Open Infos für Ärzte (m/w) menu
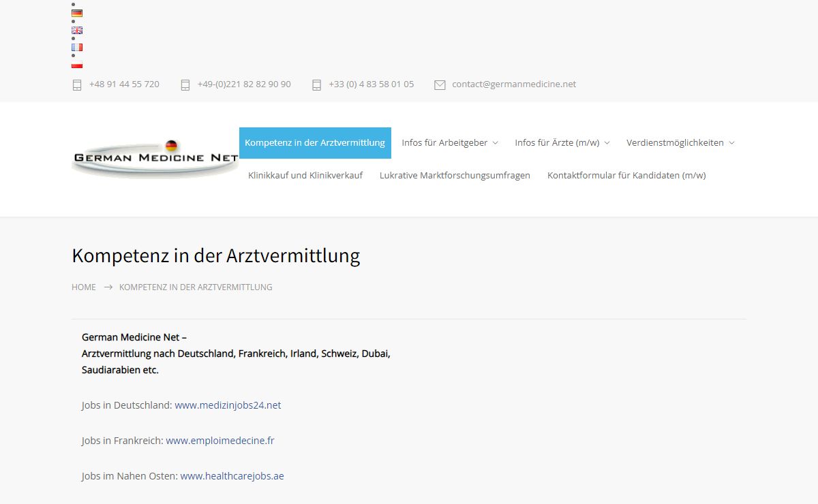 coord(557,142)
